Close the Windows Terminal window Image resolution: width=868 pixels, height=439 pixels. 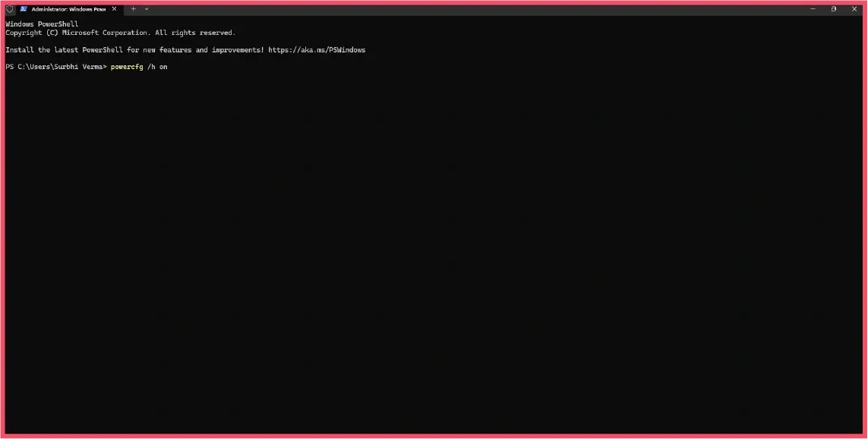[854, 8]
